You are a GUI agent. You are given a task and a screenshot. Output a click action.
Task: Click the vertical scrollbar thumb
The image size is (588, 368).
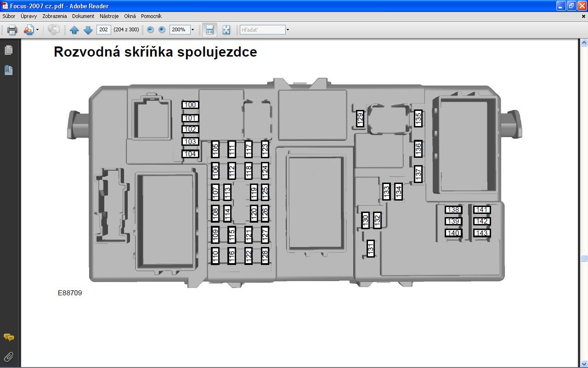click(584, 259)
